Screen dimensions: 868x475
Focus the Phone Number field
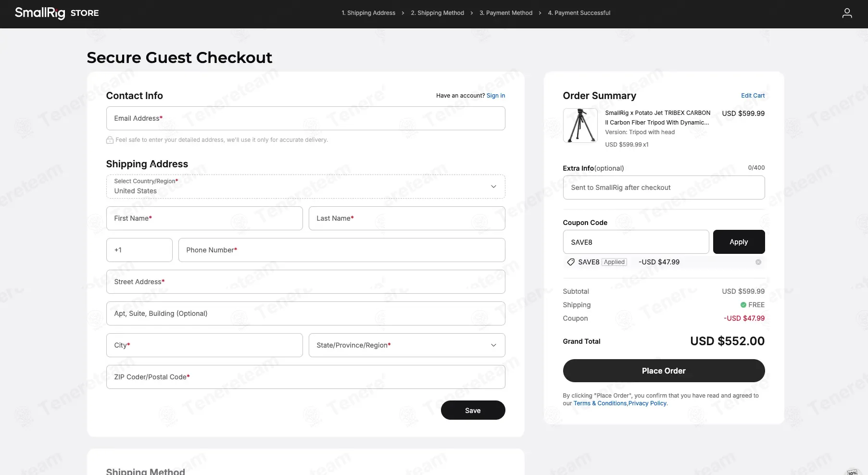click(341, 250)
